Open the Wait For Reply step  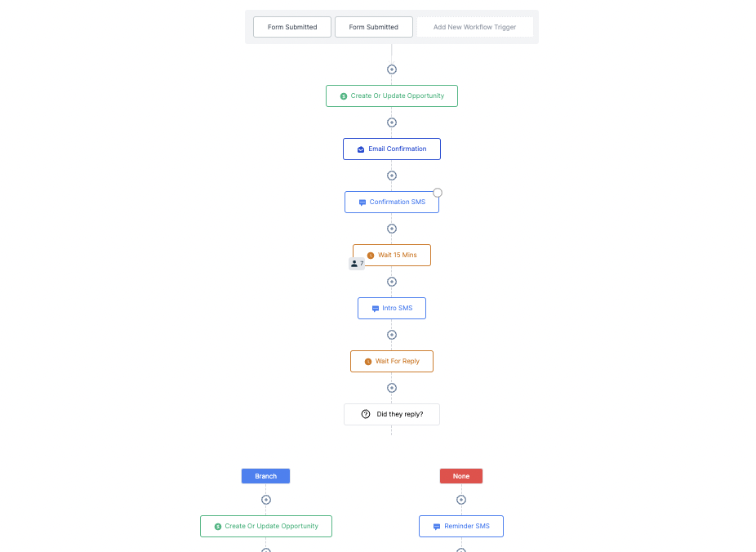coord(392,361)
